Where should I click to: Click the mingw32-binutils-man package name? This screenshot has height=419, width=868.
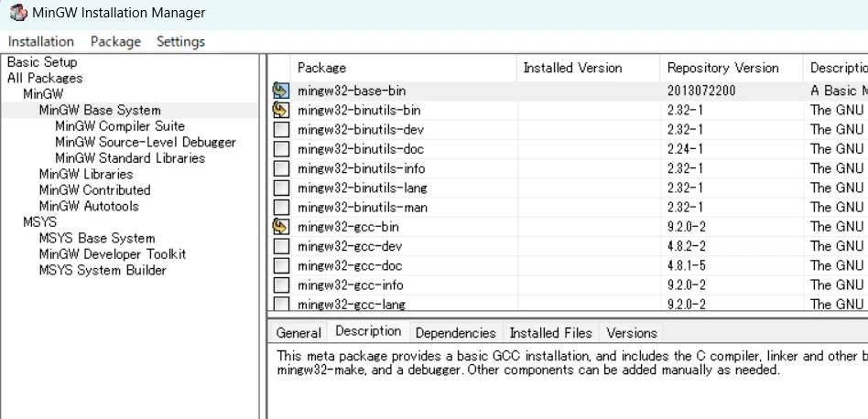point(363,208)
